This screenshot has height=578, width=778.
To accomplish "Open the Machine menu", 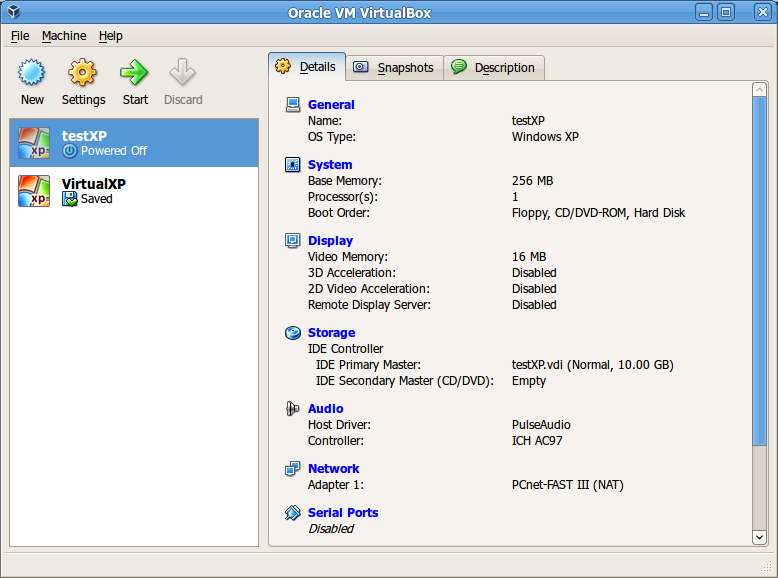I will point(64,36).
